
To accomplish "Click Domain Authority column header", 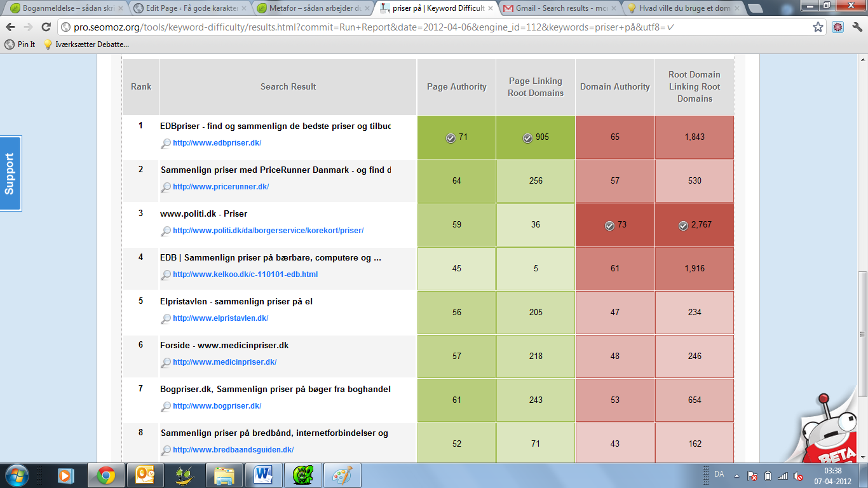I will point(615,87).
